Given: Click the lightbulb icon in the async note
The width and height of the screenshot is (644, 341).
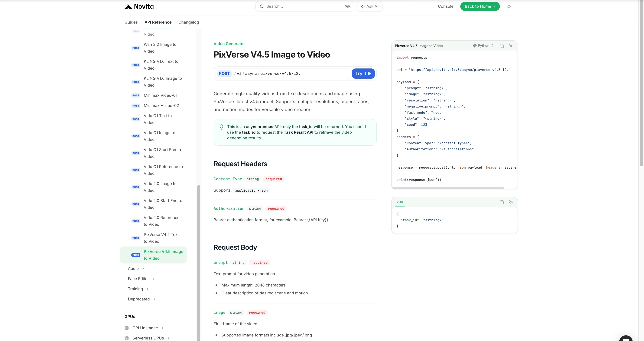Looking at the screenshot, I should click(221, 127).
